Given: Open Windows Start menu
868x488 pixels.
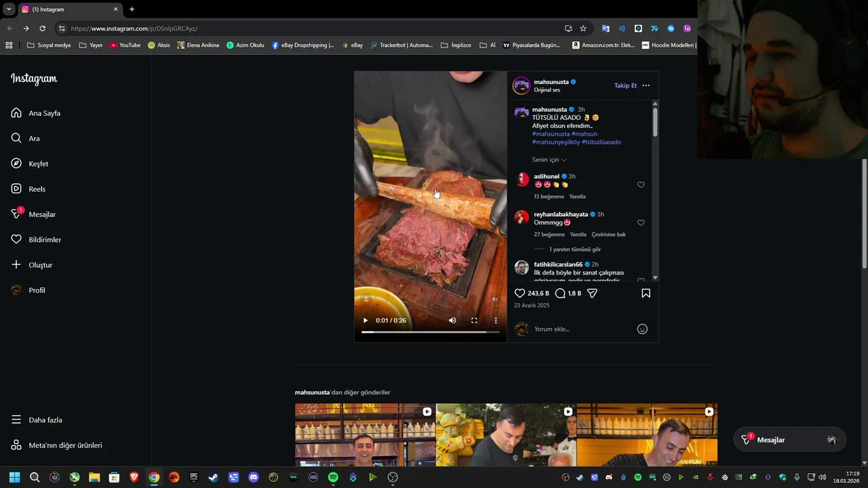Looking at the screenshot, I should pyautogui.click(x=14, y=477).
